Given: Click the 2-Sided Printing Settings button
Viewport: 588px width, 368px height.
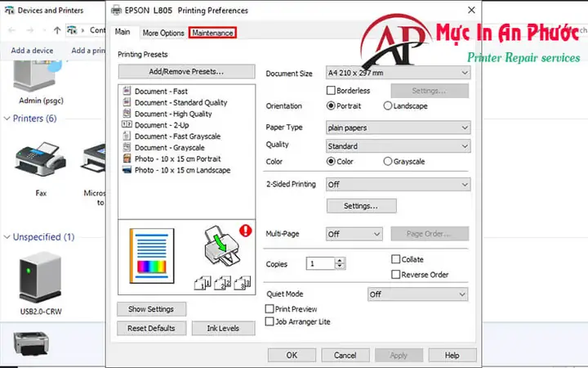Looking at the screenshot, I should pyautogui.click(x=362, y=206).
